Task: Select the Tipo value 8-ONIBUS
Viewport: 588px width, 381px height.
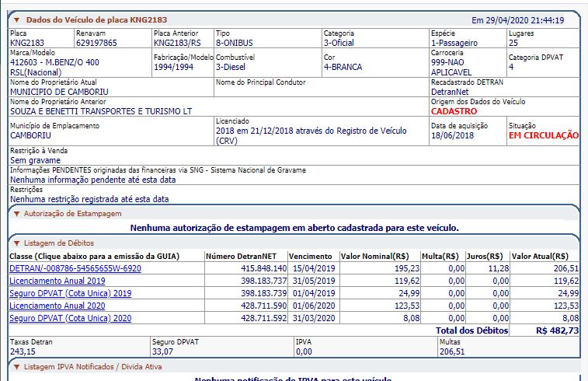Action: pyautogui.click(x=235, y=43)
